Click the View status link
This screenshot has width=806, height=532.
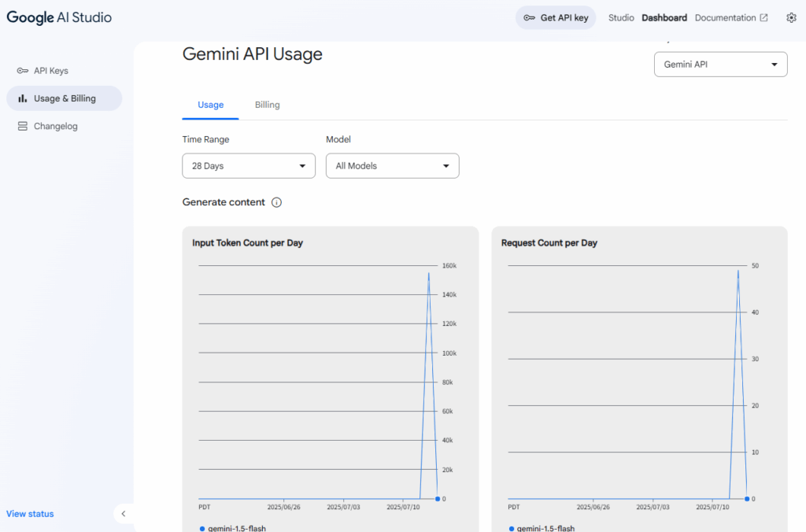click(x=30, y=514)
